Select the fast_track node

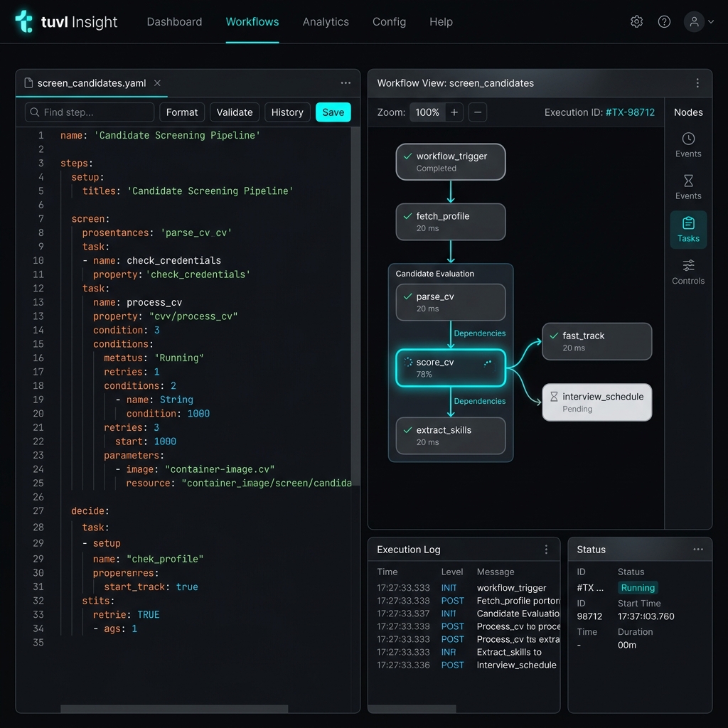(x=596, y=341)
